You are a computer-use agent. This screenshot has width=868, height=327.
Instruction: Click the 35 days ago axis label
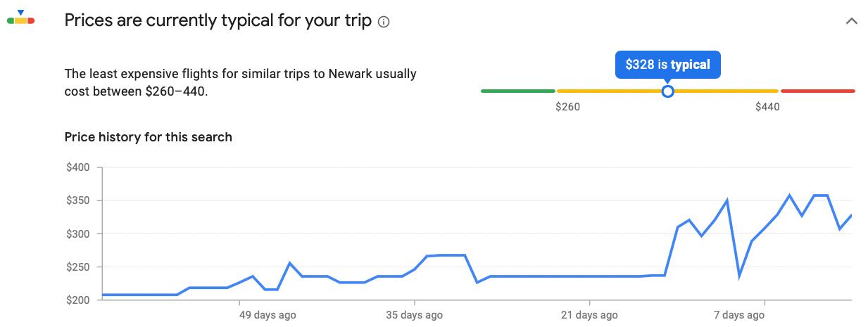[x=414, y=315]
